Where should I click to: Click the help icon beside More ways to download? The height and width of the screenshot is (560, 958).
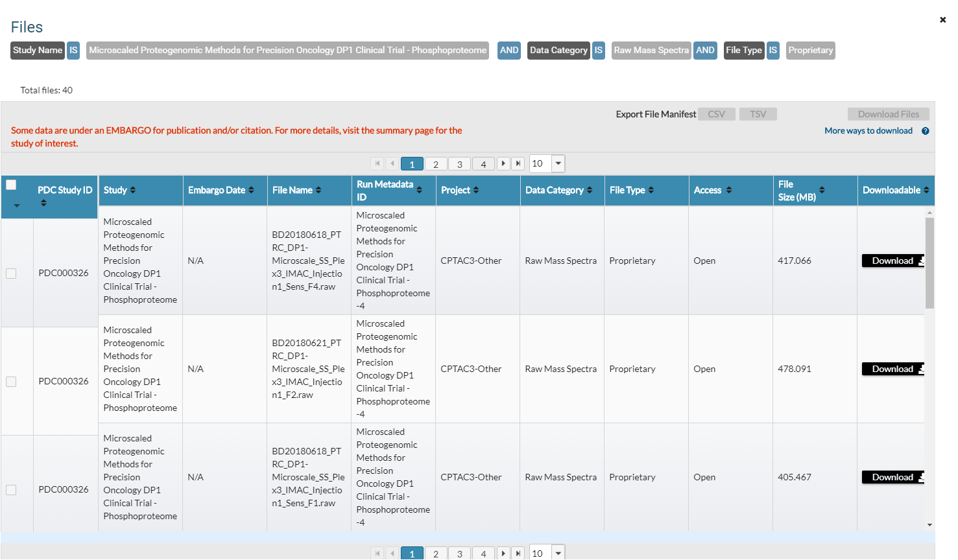point(925,131)
